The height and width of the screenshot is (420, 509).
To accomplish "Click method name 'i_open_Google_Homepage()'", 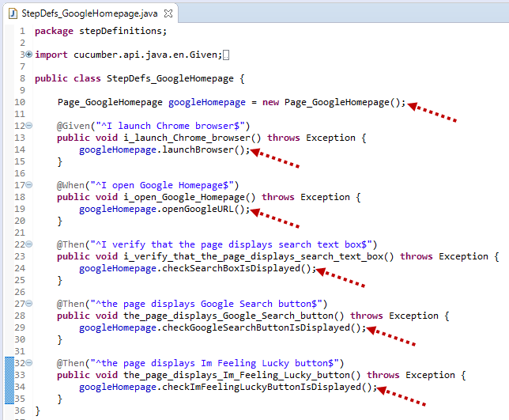I will 189,198.
